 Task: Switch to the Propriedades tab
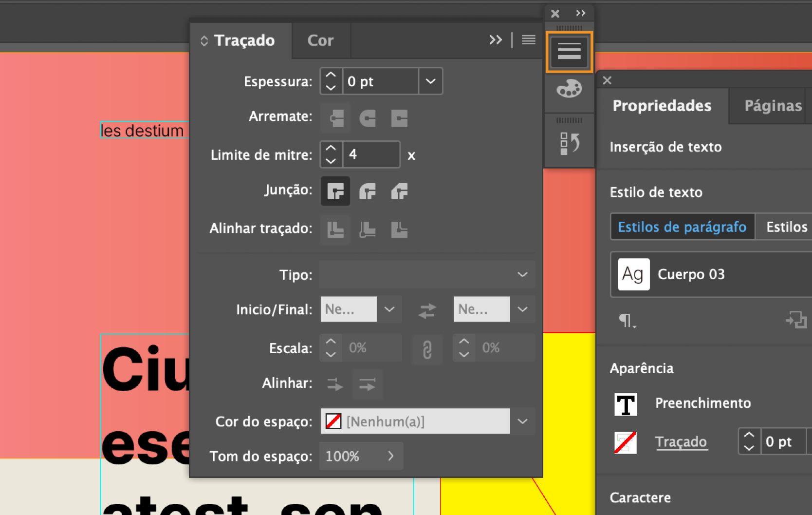point(662,106)
